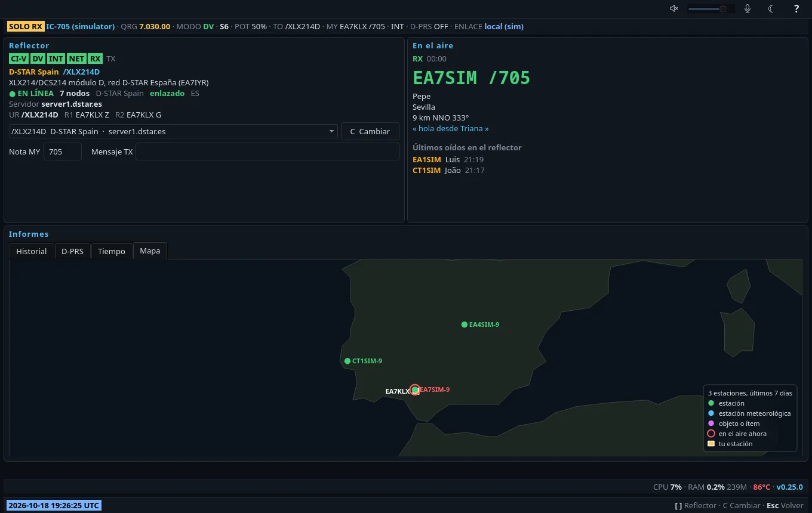The height and width of the screenshot is (513, 812).
Task: Click the en el aire ahora legend entry
Action: pos(737,434)
